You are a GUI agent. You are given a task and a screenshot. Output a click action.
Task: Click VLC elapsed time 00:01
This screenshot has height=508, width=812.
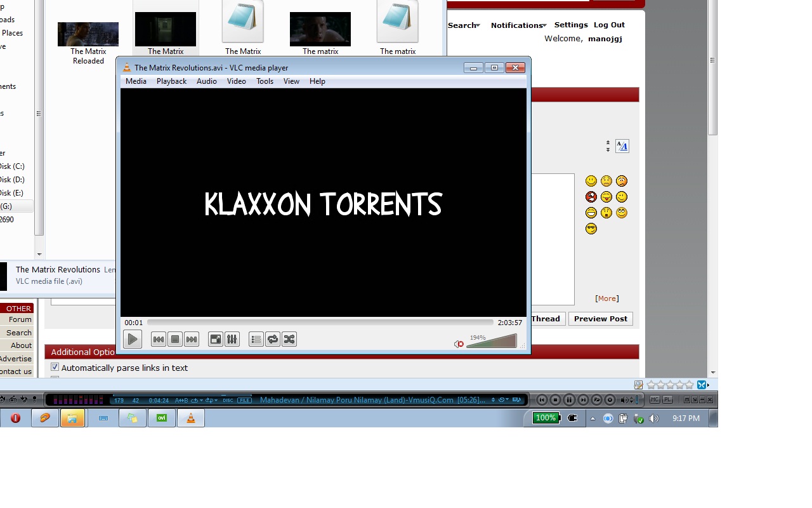point(134,323)
